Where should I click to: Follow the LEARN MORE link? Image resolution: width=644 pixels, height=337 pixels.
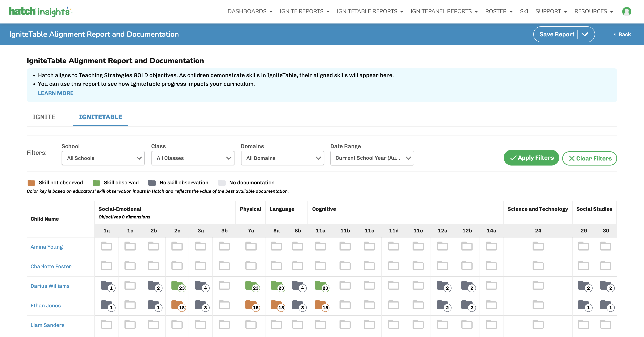pos(56,93)
